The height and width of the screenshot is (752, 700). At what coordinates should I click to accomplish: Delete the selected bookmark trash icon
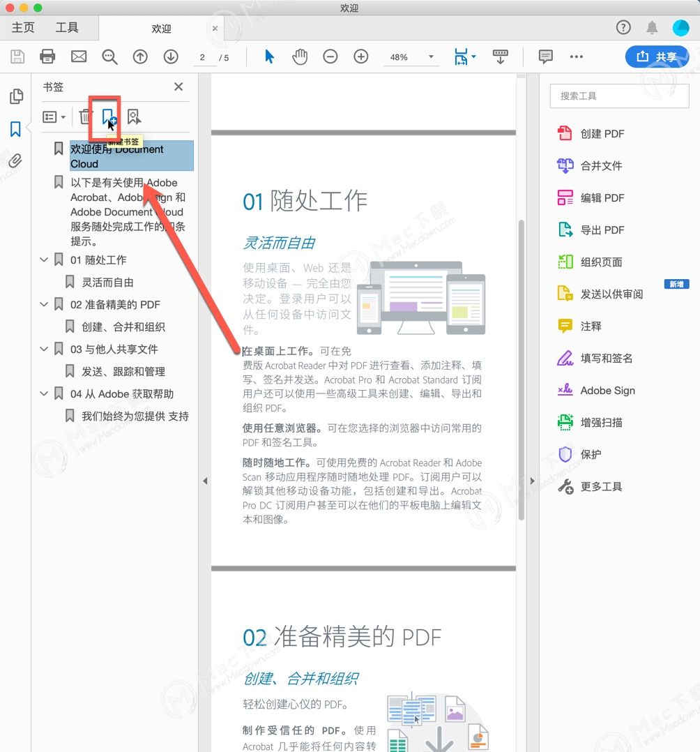[x=85, y=116]
